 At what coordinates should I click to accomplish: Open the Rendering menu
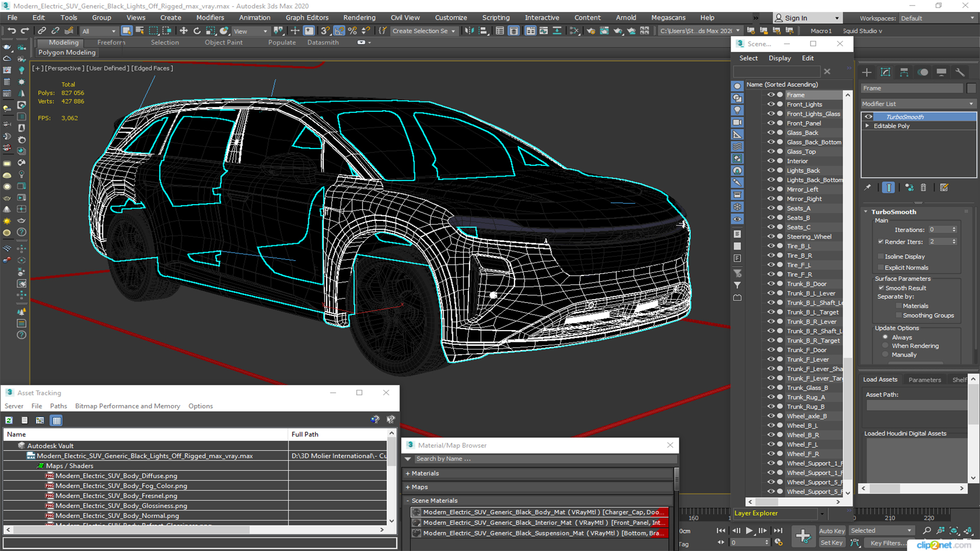(x=359, y=18)
